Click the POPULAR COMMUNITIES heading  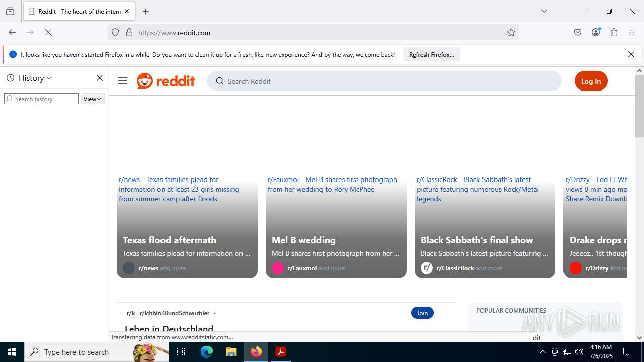click(511, 311)
